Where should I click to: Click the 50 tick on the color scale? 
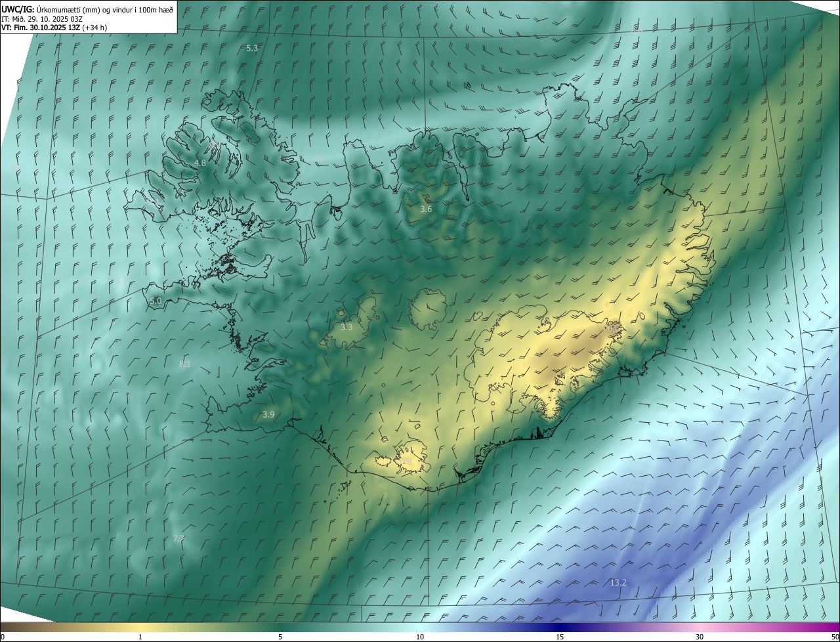tap(834, 637)
